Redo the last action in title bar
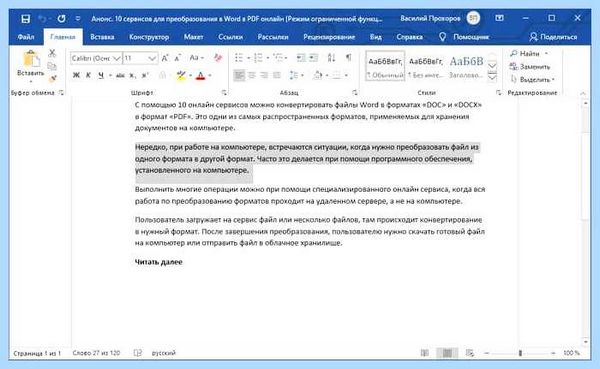The height and width of the screenshot is (369, 600). pyautogui.click(x=61, y=18)
